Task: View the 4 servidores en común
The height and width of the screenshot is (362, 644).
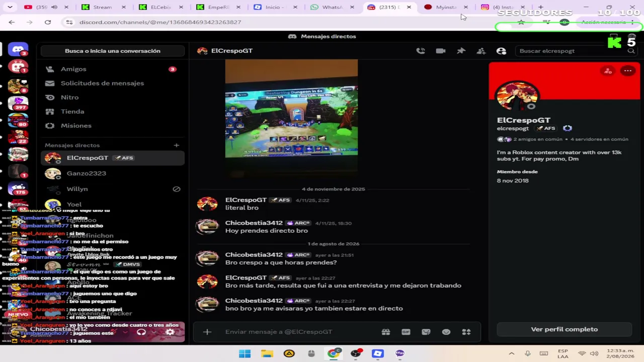Action: point(599,139)
